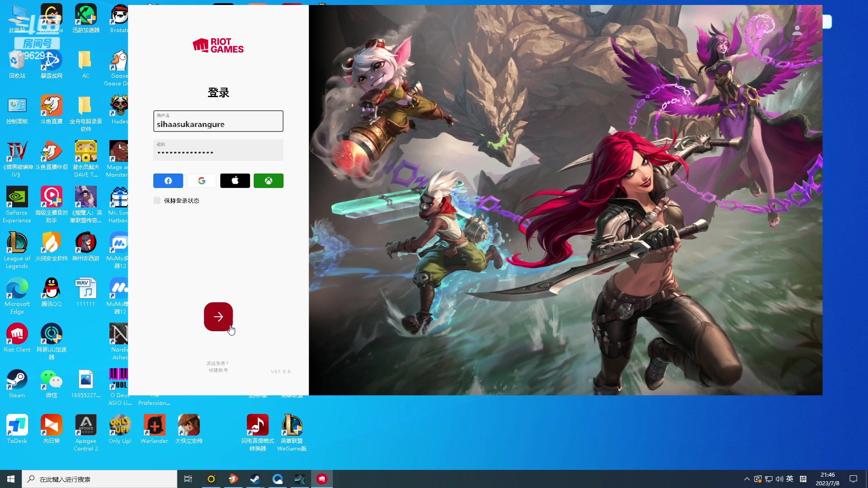Click the red arrow login button
The width and height of the screenshot is (868, 488).
pyautogui.click(x=218, y=317)
